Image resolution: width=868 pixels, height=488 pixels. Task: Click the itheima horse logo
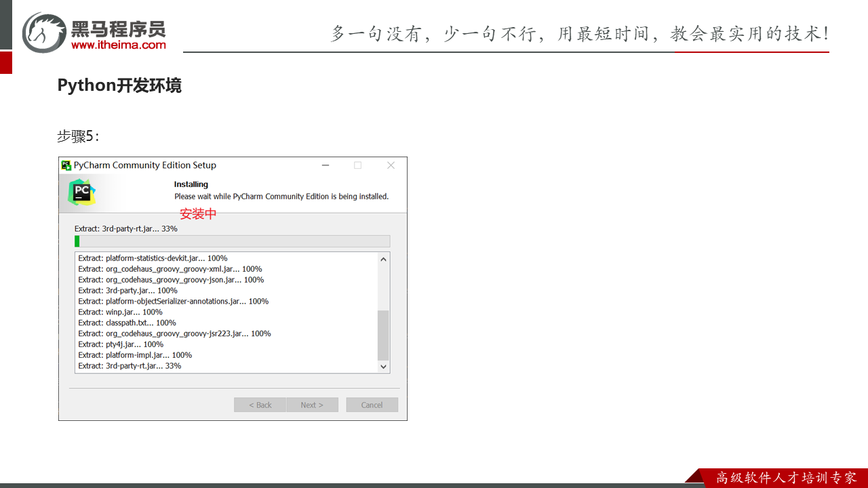pos(43,32)
